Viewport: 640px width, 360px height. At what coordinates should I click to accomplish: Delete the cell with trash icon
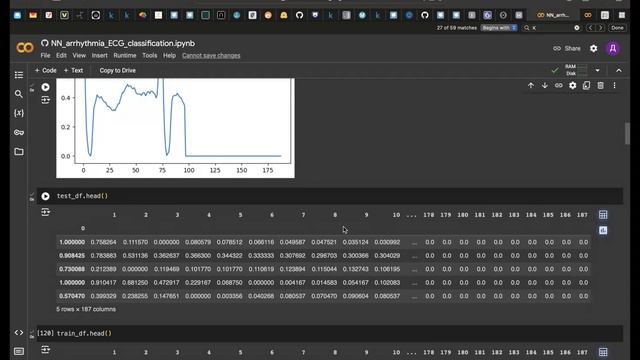[600, 85]
